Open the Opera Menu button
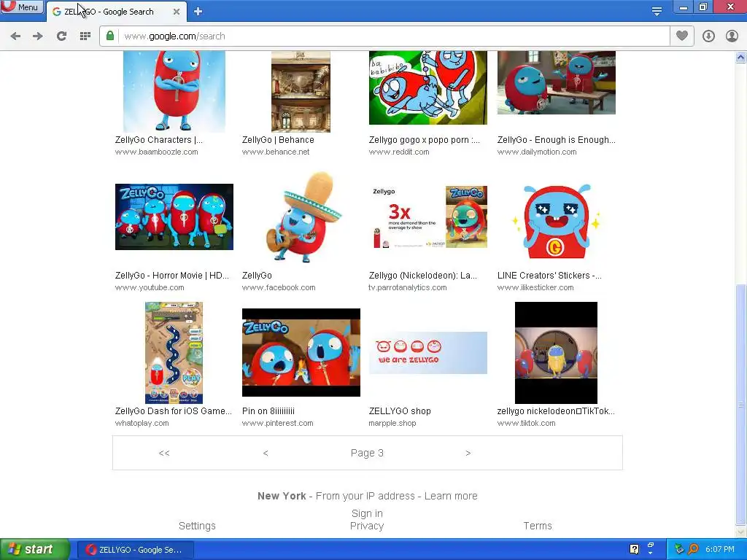The width and height of the screenshot is (747, 560). point(22,7)
